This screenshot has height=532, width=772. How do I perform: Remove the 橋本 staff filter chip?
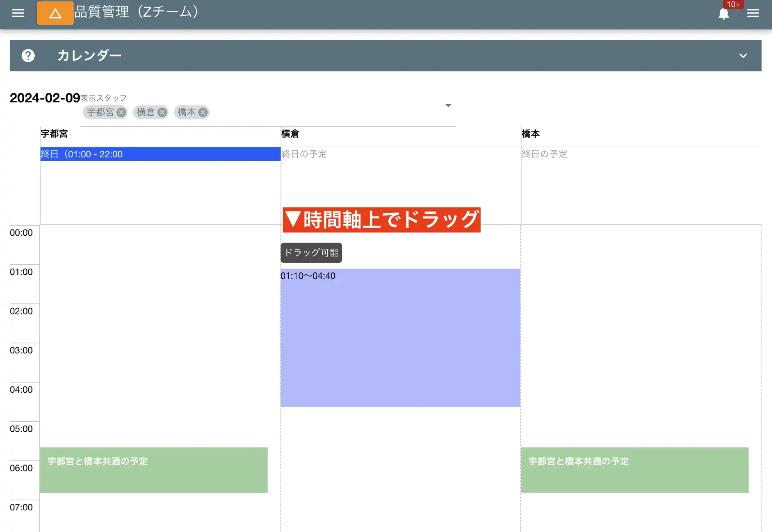tap(203, 112)
